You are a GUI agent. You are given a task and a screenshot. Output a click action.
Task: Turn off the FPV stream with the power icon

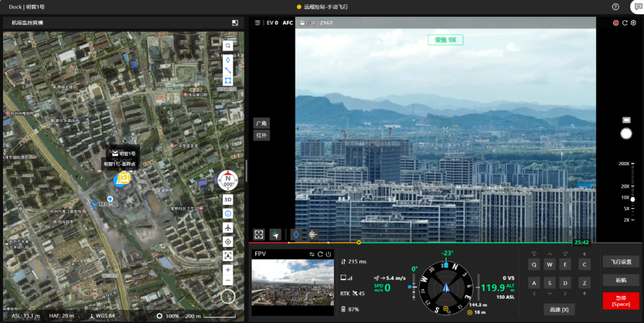point(329,254)
